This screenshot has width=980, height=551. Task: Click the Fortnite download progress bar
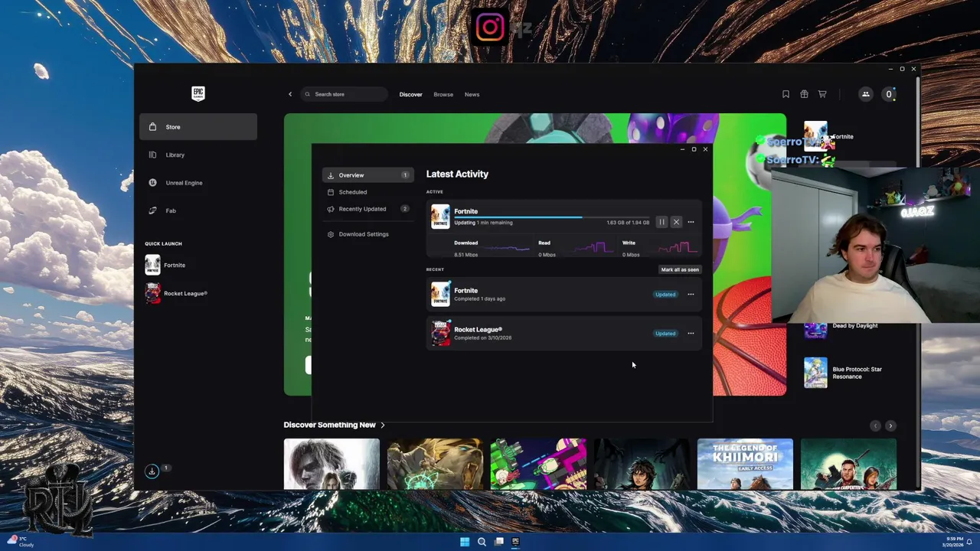pos(551,217)
